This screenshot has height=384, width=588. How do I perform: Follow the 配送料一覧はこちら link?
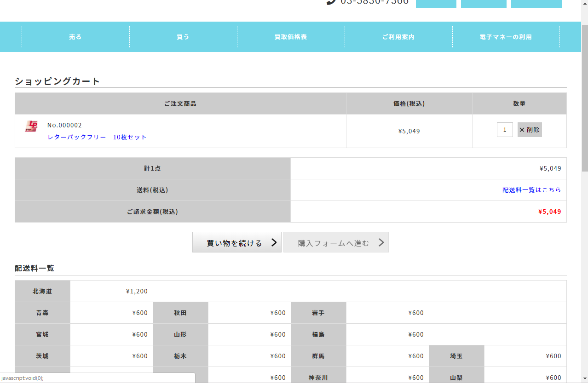[x=531, y=190]
